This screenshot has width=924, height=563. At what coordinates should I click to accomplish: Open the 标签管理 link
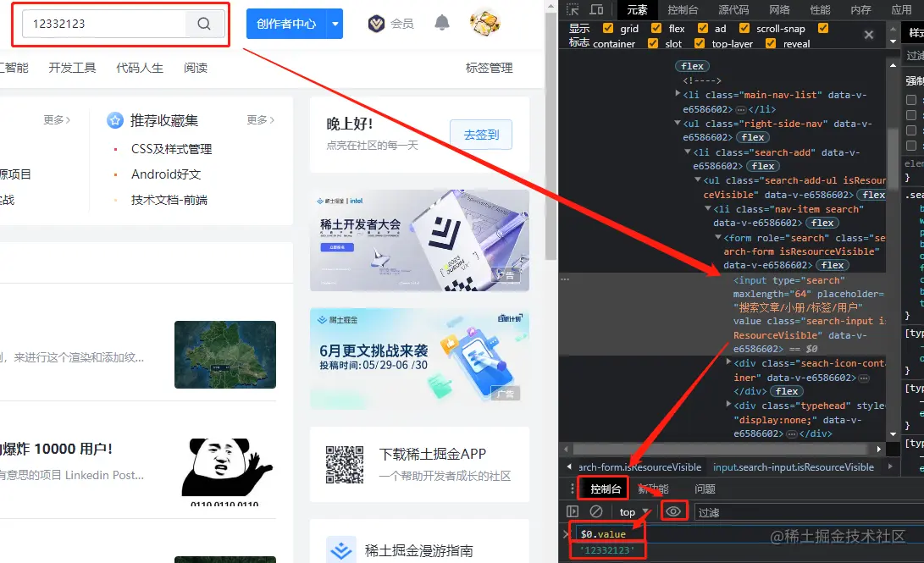pyautogui.click(x=489, y=68)
